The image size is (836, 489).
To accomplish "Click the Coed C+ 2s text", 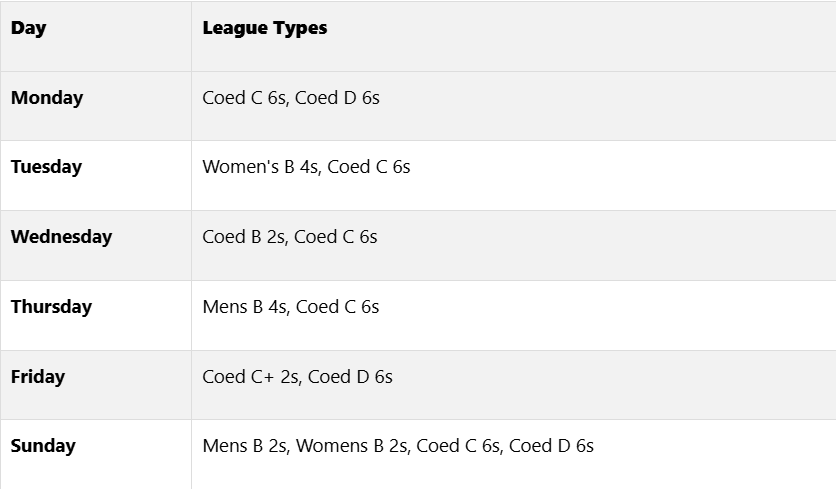I will coord(250,377).
